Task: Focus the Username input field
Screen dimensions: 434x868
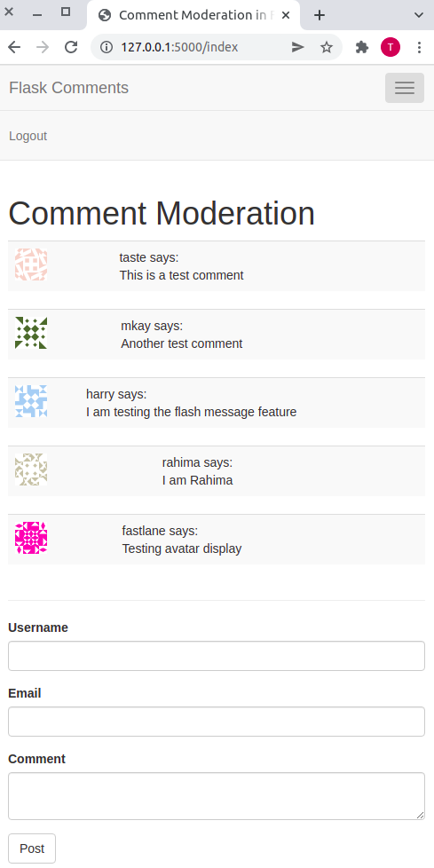Action: pos(217,656)
